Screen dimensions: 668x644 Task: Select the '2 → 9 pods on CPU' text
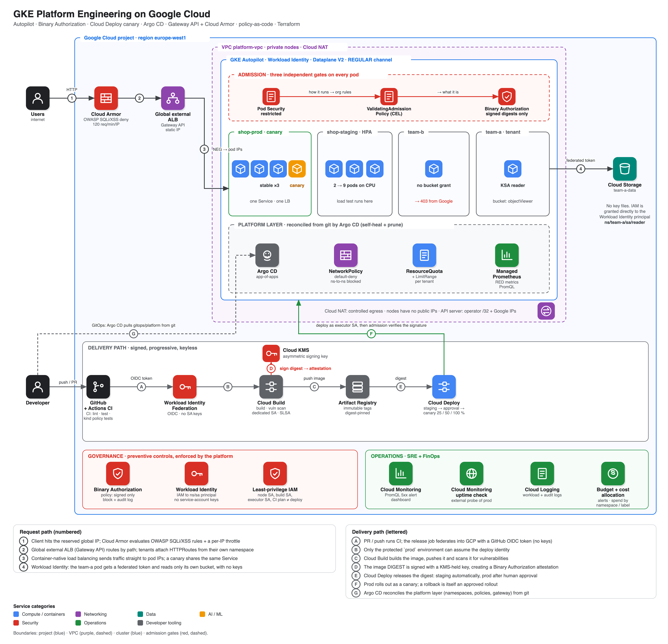point(354,186)
